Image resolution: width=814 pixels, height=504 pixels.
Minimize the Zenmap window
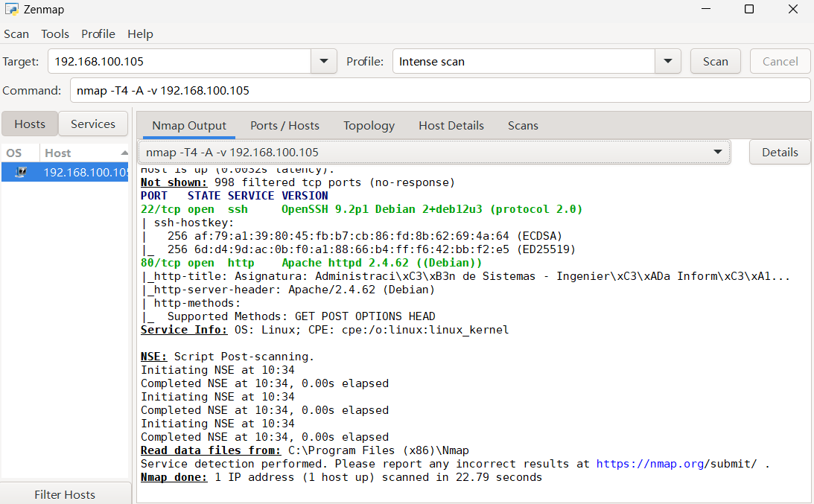[x=706, y=10]
